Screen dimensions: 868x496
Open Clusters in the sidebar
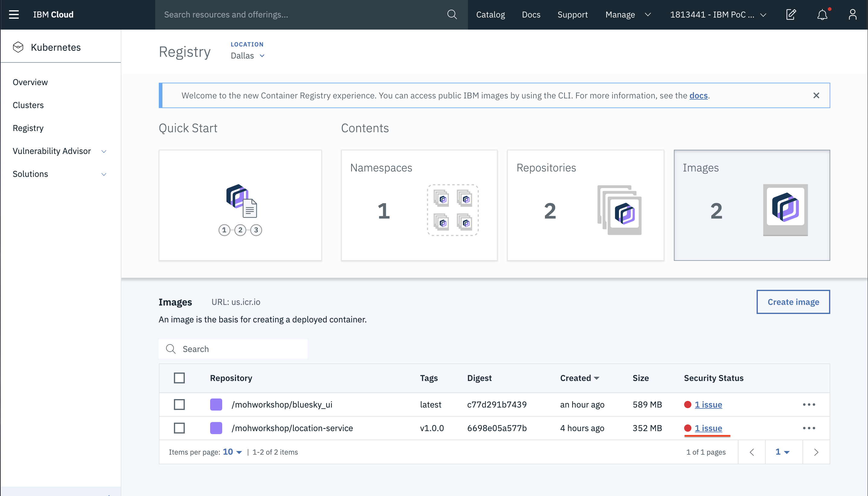(28, 105)
